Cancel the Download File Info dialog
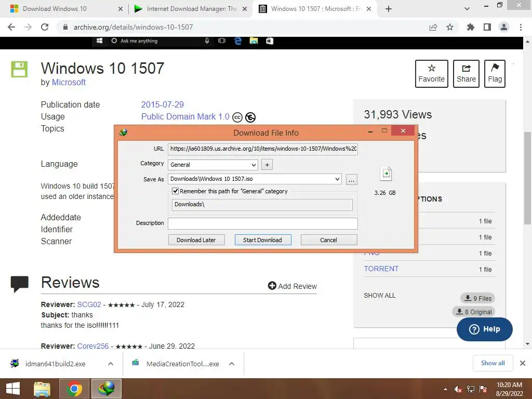 328,240
